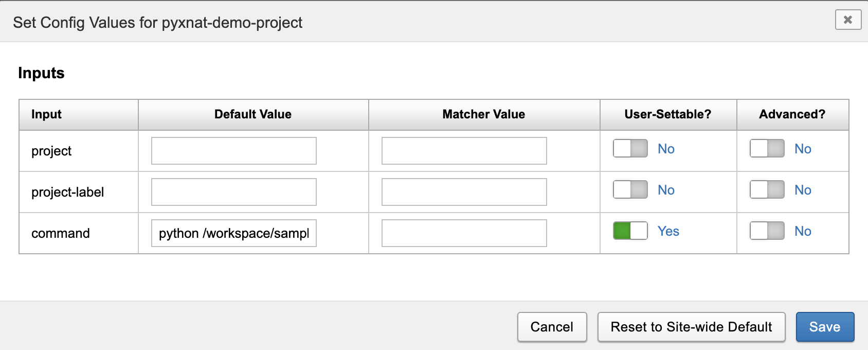868x350 pixels.
Task: Click Default Value field for project
Action: click(x=233, y=151)
